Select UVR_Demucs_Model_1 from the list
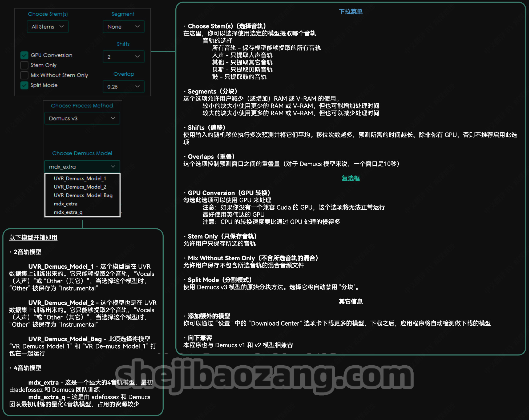Screen dimensions: 529x420 (83, 178)
